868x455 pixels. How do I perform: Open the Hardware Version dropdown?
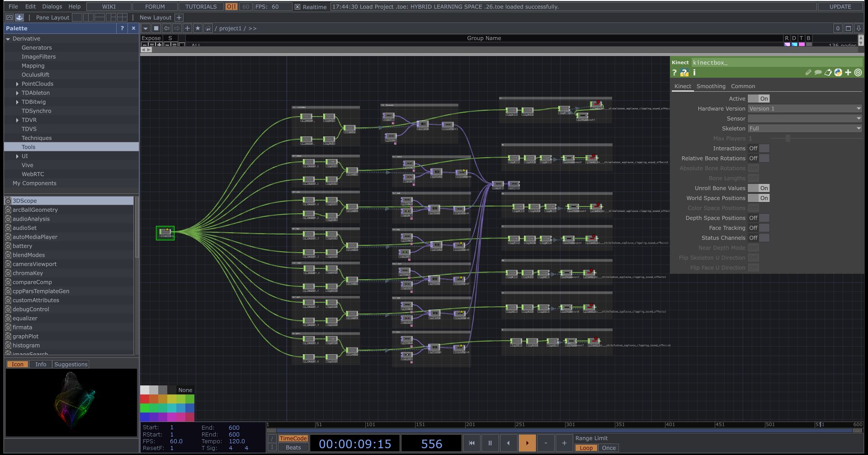pos(805,108)
